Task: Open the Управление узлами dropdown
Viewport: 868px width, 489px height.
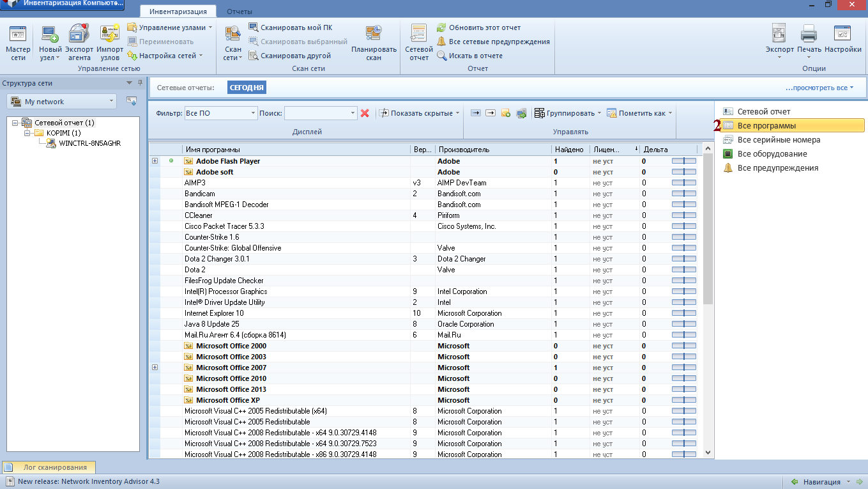Action: (x=169, y=27)
